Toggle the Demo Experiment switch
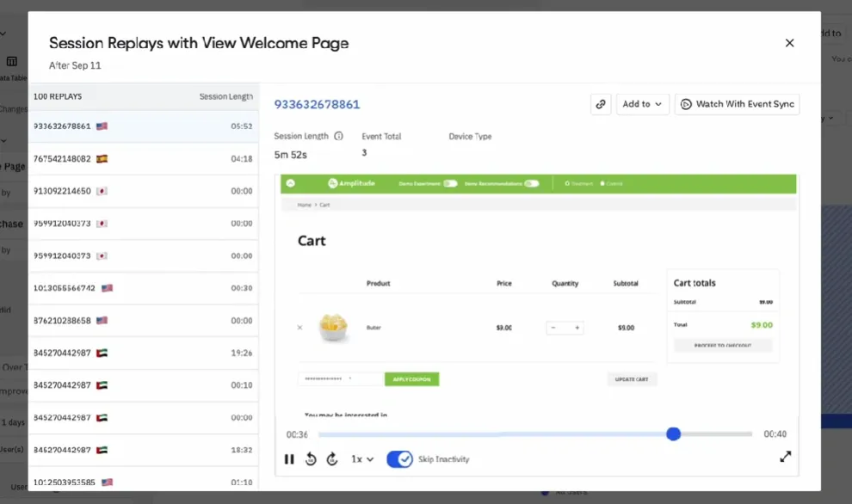Viewport: 852px width, 504px height. tap(450, 183)
